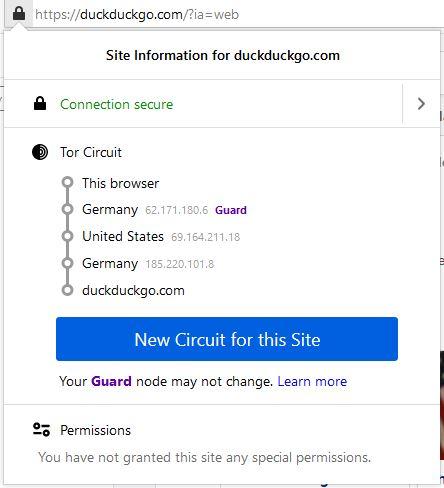Open the Learn more link
This screenshot has height=488, width=444.
click(x=312, y=381)
